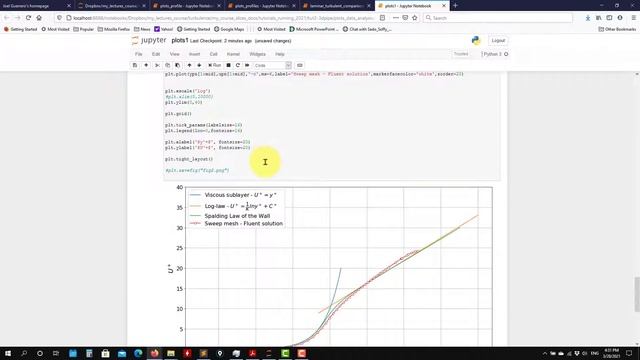Open the Help menu in Jupyter
This screenshot has width=640, height=360.
click(x=280, y=54)
